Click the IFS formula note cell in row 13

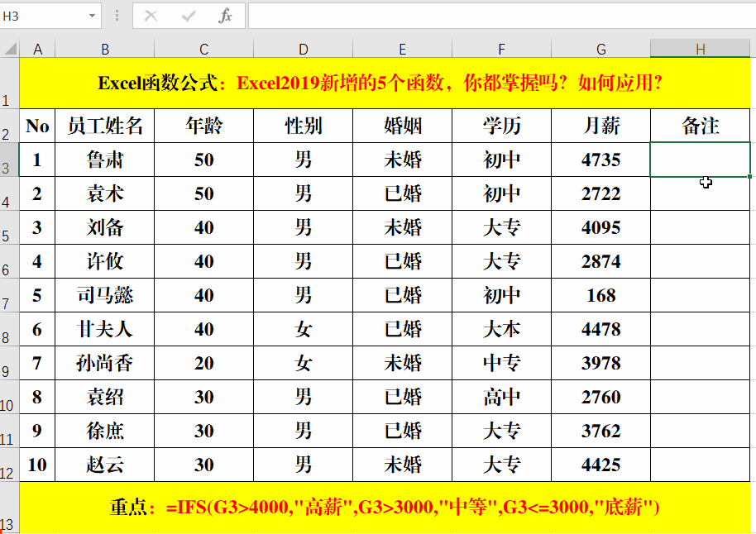(x=385, y=507)
